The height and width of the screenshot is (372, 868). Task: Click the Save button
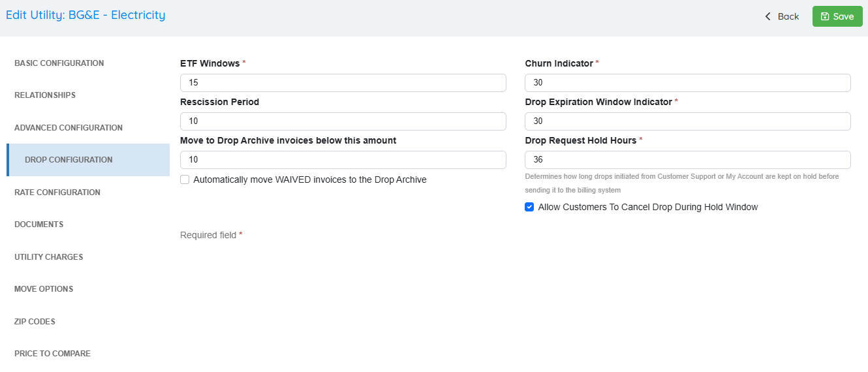[837, 16]
